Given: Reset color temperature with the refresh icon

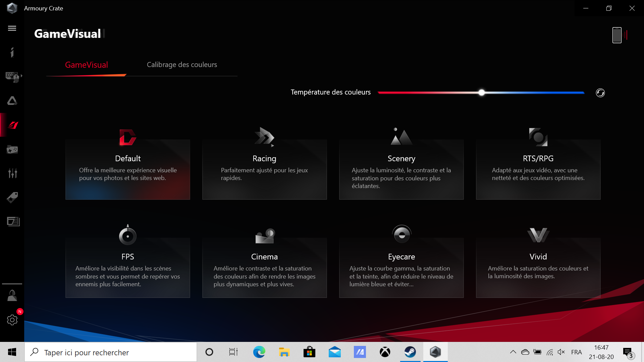Looking at the screenshot, I should point(600,93).
